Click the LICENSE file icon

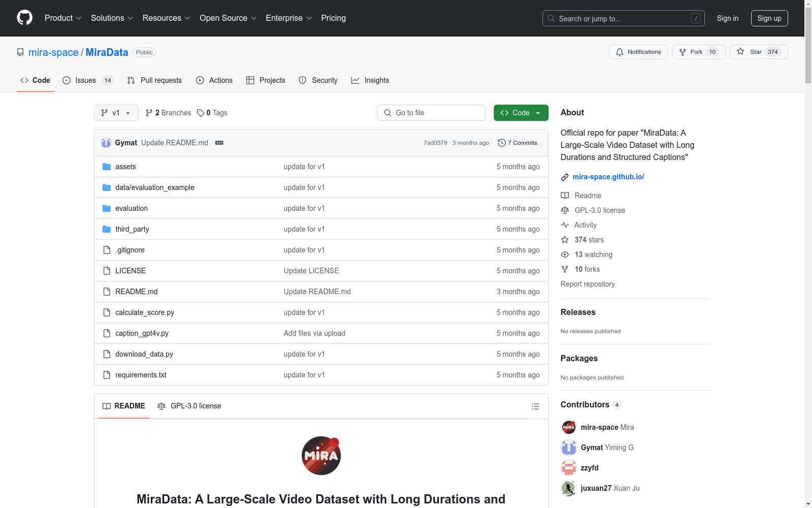tap(107, 271)
